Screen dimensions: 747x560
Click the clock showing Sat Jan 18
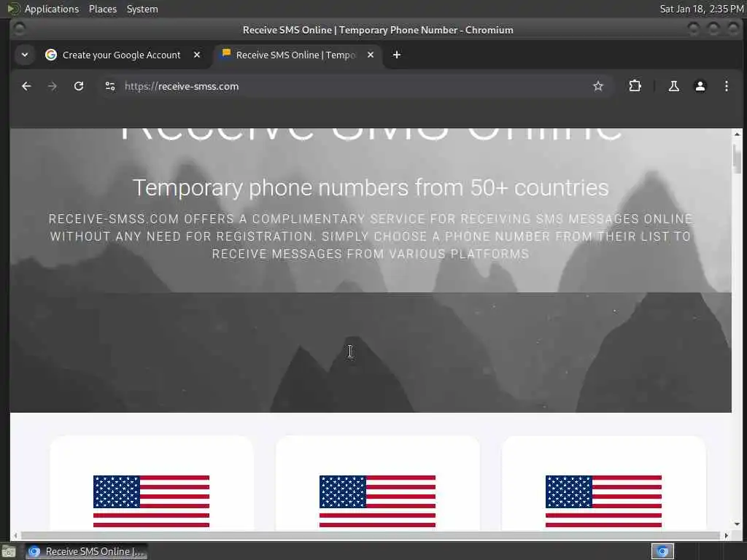(701, 9)
